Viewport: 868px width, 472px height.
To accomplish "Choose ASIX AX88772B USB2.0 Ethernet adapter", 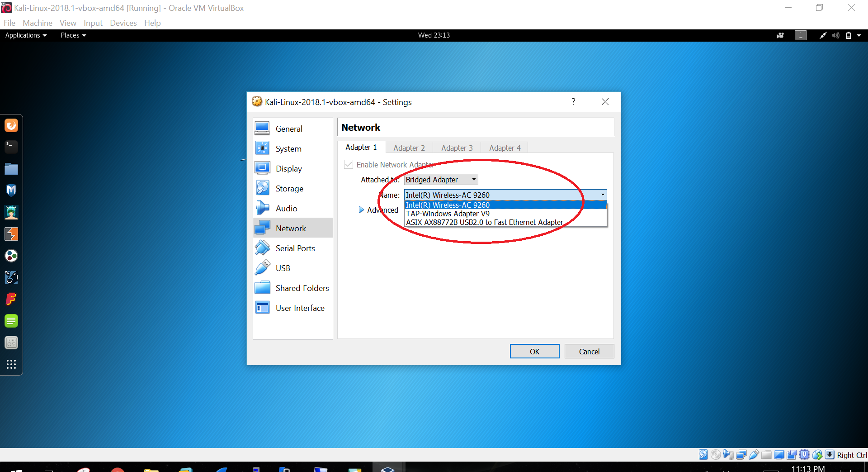I will point(484,222).
